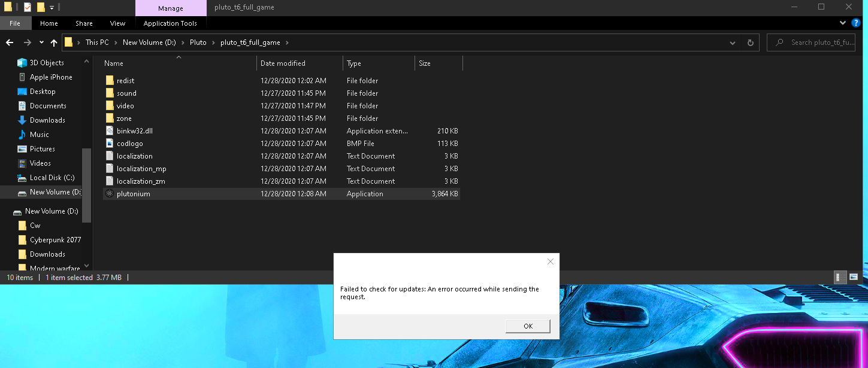The width and height of the screenshot is (868, 368).
Task: Expand the ribbon with the chevron
Action: pos(843,23)
